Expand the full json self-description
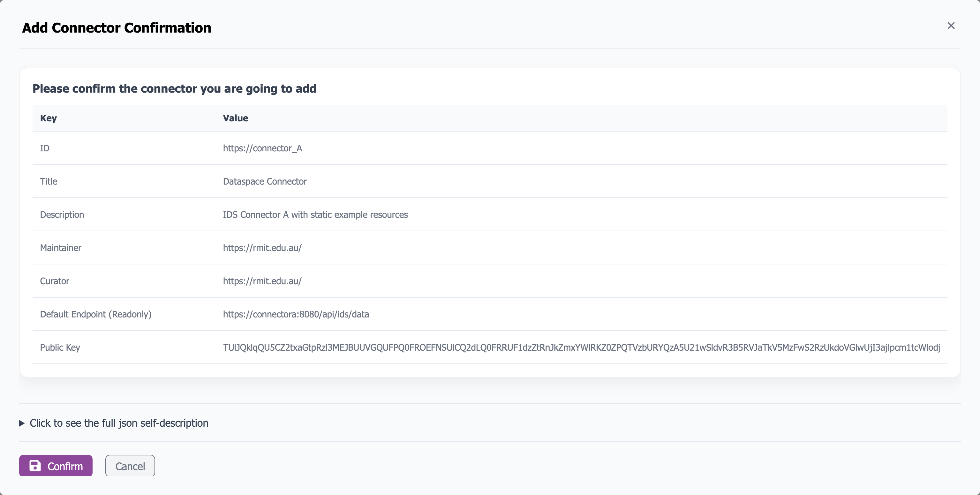 click(114, 423)
